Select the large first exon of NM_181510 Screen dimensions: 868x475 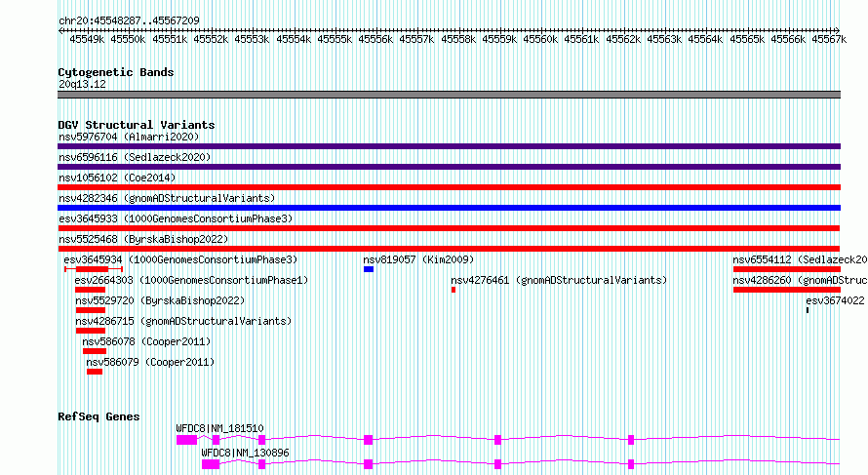tap(187, 440)
